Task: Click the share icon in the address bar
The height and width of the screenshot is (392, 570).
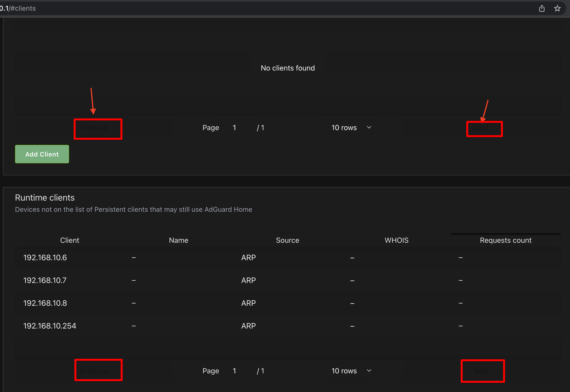Action: click(x=542, y=8)
